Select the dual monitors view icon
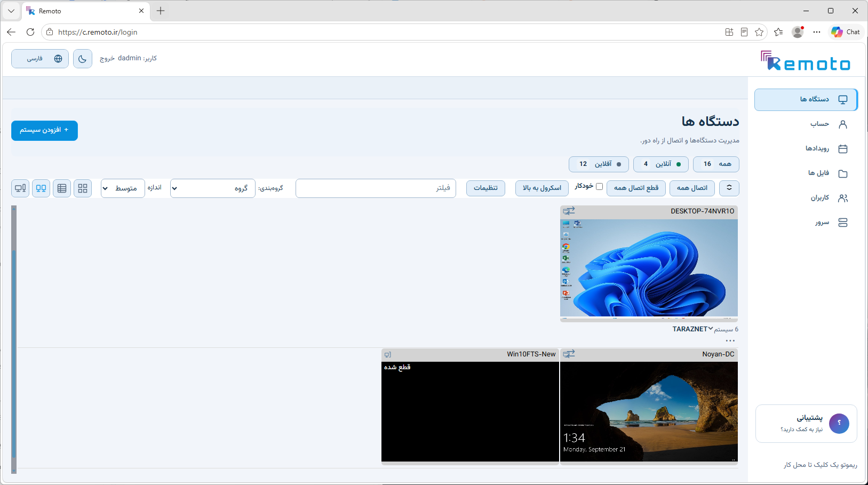The height and width of the screenshot is (485, 868). coord(41,188)
